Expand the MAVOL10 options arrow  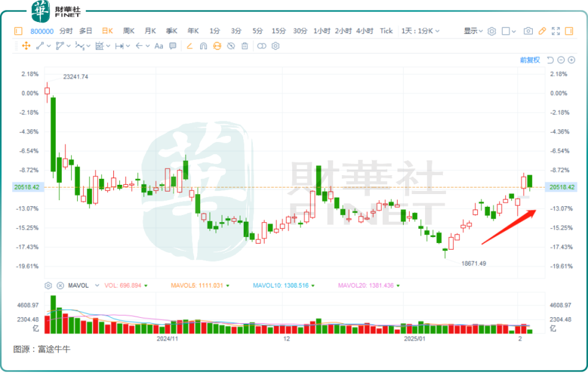coord(313,286)
